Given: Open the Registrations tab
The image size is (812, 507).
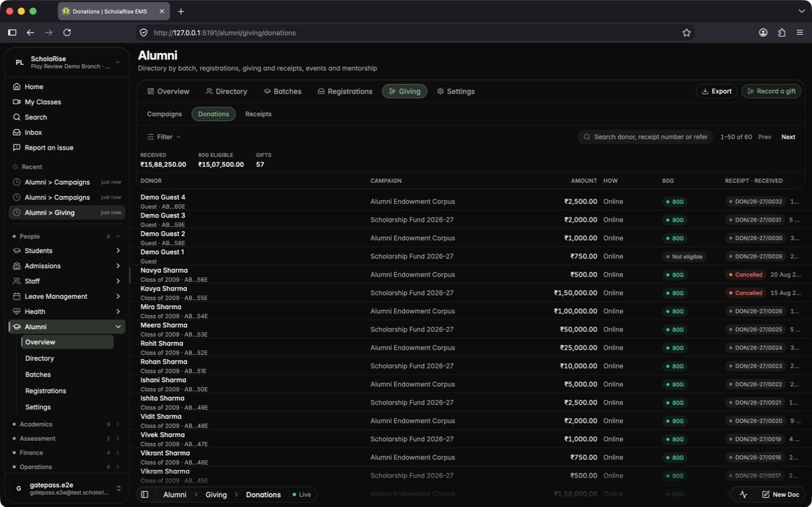Looking at the screenshot, I should point(344,91).
